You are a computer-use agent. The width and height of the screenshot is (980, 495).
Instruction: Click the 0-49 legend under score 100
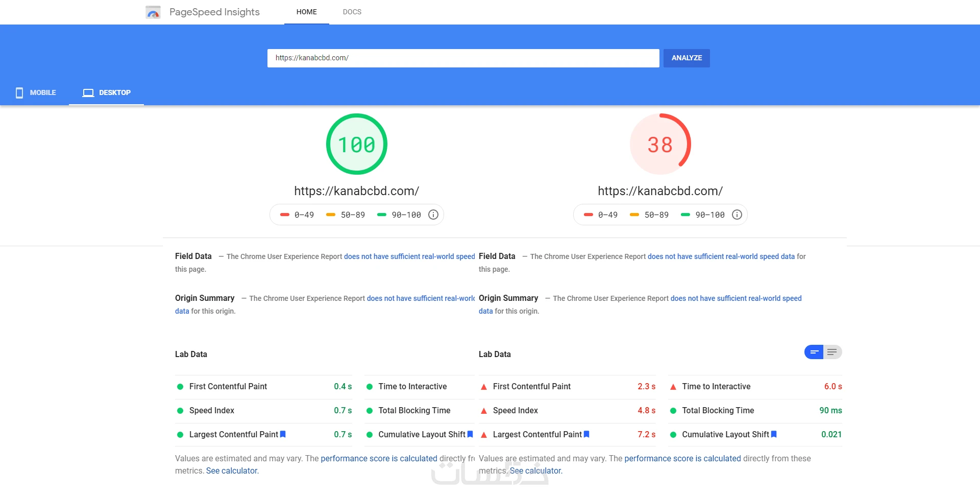click(x=297, y=215)
